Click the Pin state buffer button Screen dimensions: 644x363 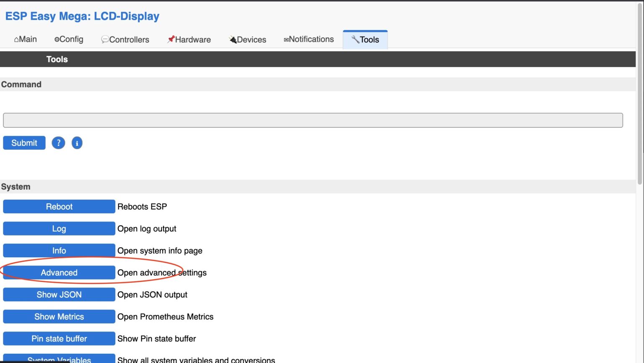click(59, 339)
